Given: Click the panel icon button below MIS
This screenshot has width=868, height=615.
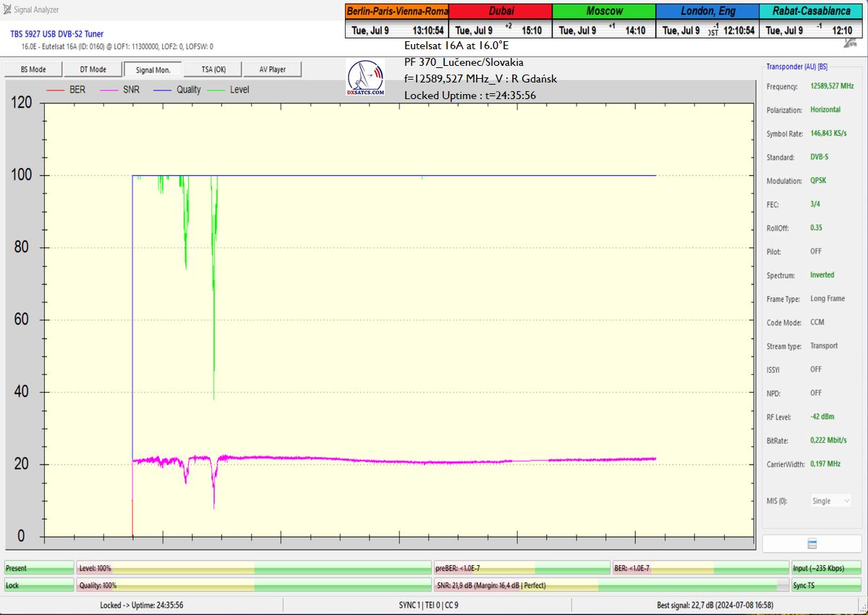Looking at the screenshot, I should [812, 544].
